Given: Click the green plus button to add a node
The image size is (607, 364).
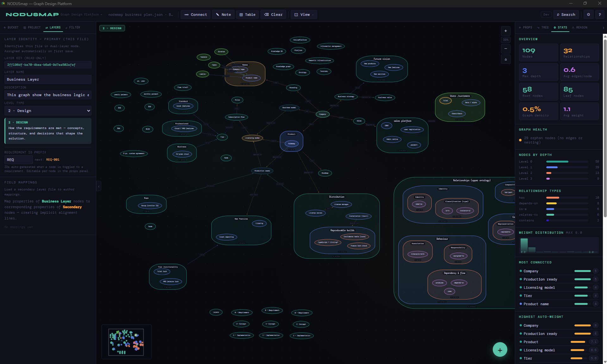Looking at the screenshot, I should point(500,349).
